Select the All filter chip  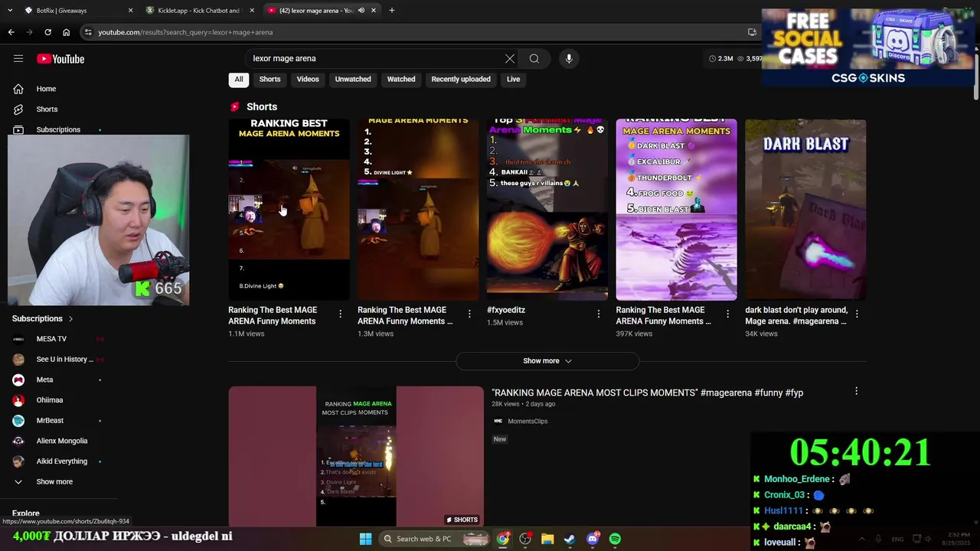[x=239, y=80]
